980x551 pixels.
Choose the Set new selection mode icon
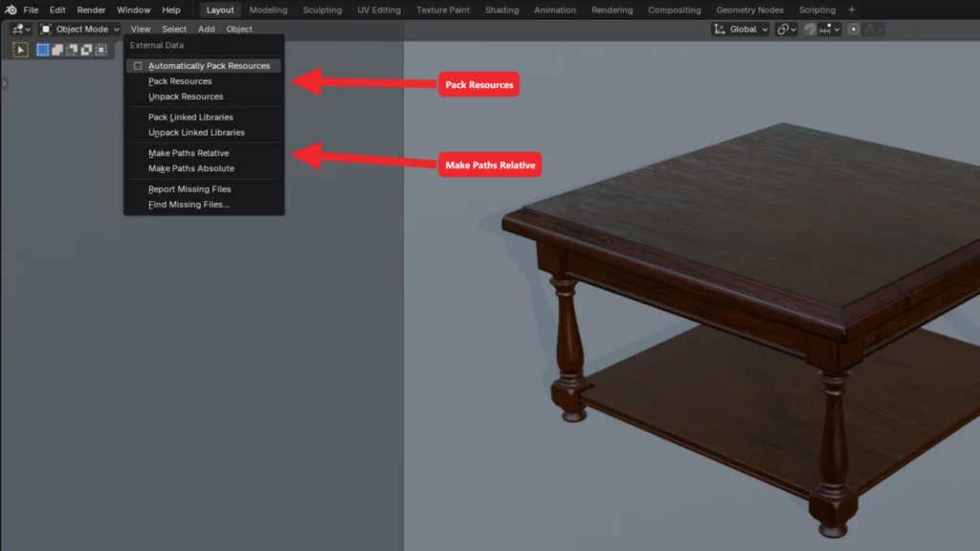coord(42,50)
